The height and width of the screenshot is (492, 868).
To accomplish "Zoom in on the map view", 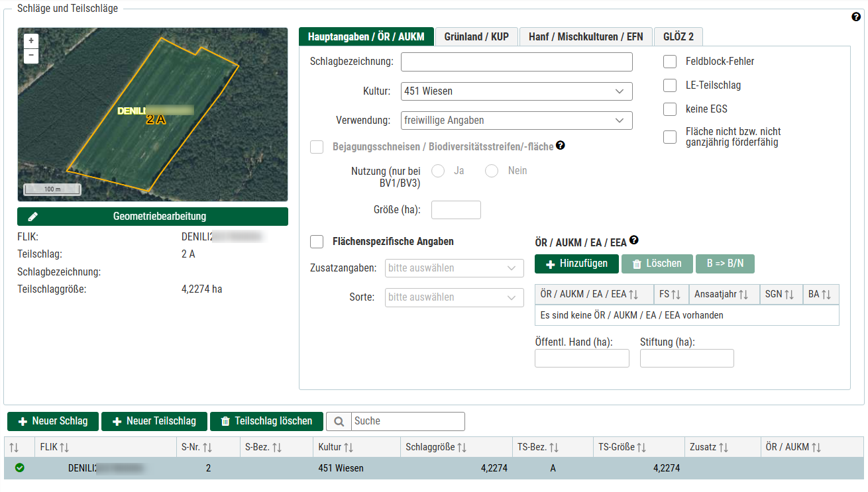I will [31, 40].
